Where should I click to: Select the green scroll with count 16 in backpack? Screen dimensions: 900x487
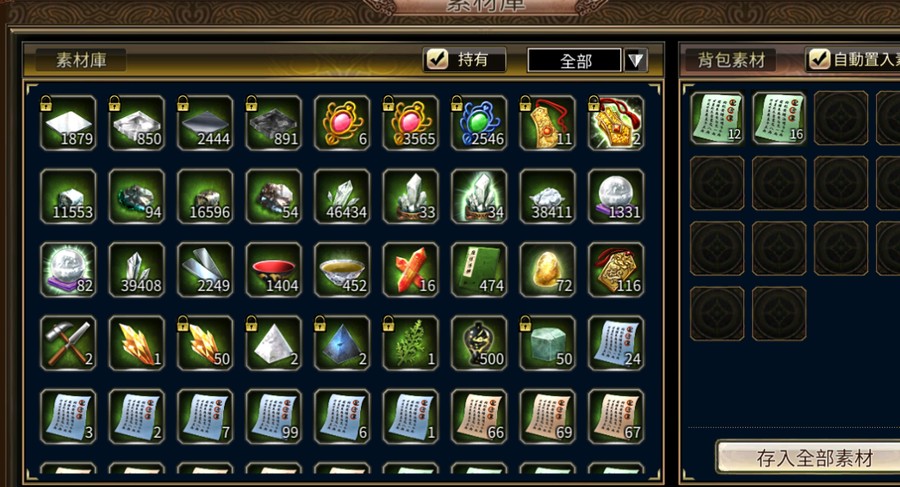tap(779, 118)
